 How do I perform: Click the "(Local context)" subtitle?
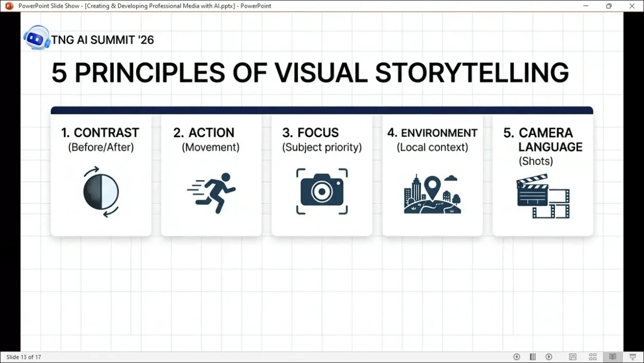(432, 148)
